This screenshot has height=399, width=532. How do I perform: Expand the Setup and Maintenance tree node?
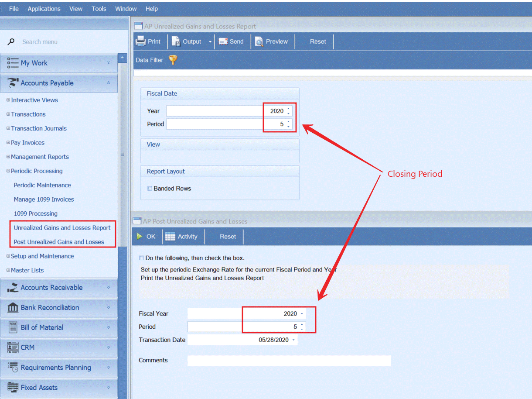click(x=8, y=256)
